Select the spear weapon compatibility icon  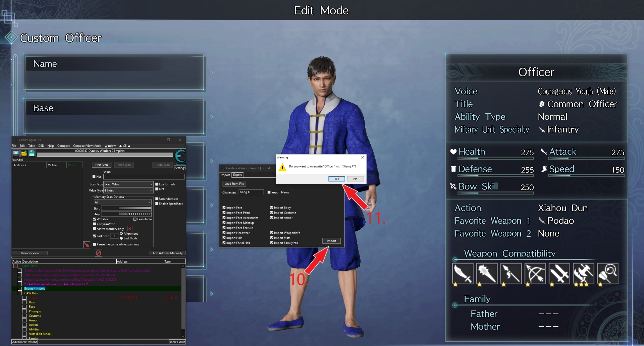click(511, 274)
